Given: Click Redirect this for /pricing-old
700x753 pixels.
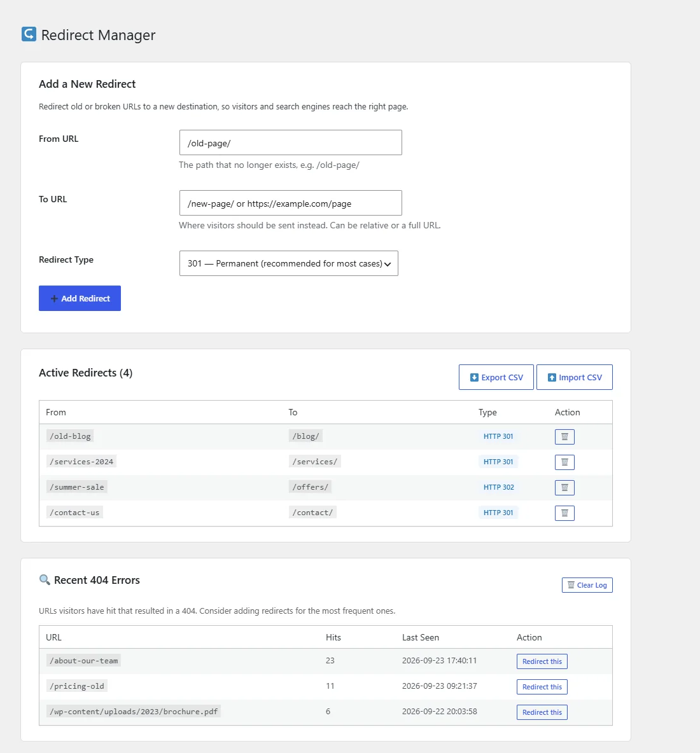Looking at the screenshot, I should 542,687.
